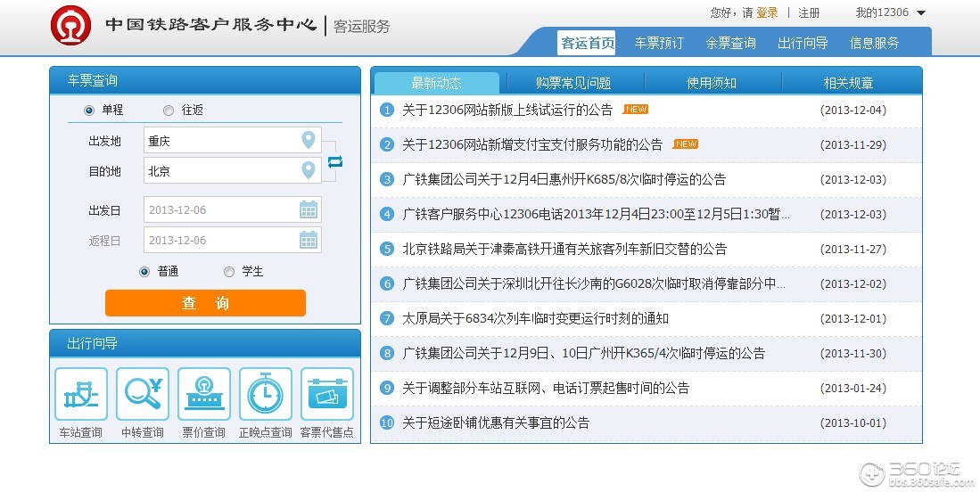Click the 返程日 date field
Image resolution: width=980 pixels, height=492 pixels.
[233, 240]
